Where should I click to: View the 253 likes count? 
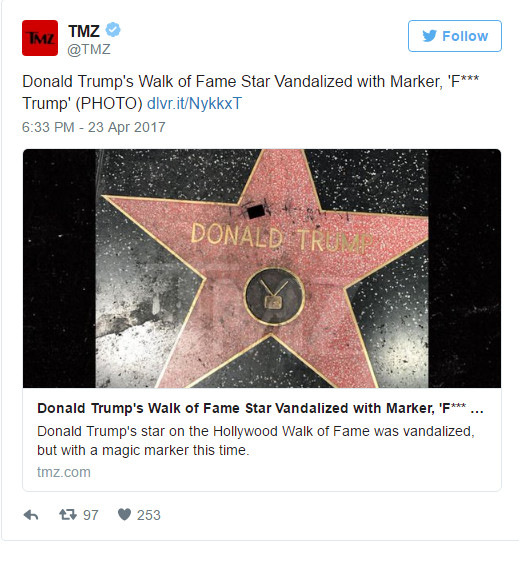(149, 515)
